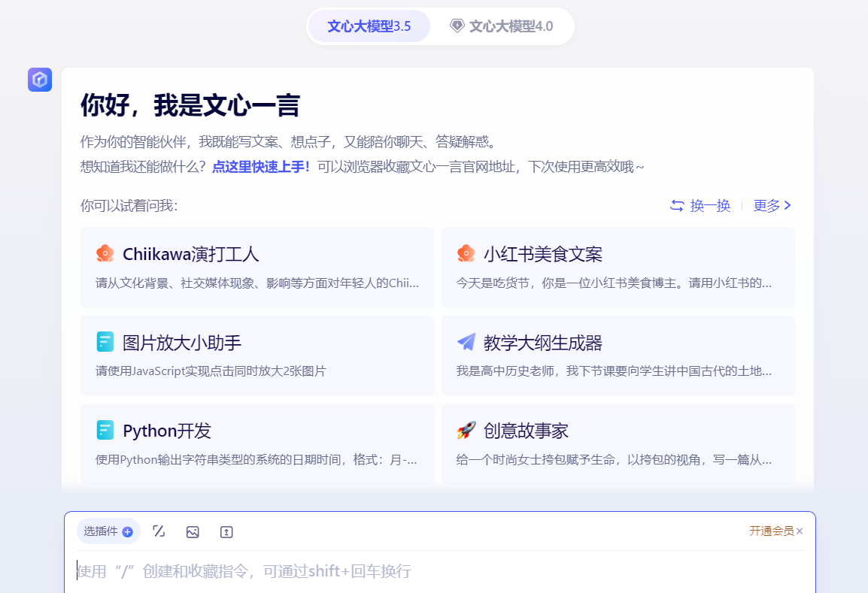Click the heading 你好，我是文心一言
This screenshot has height=593, width=868.
tap(190, 105)
